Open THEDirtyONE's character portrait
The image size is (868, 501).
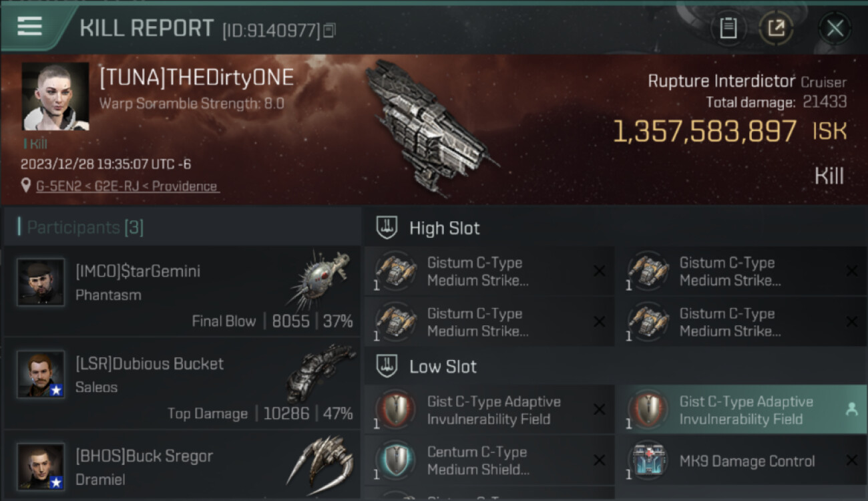click(x=55, y=96)
